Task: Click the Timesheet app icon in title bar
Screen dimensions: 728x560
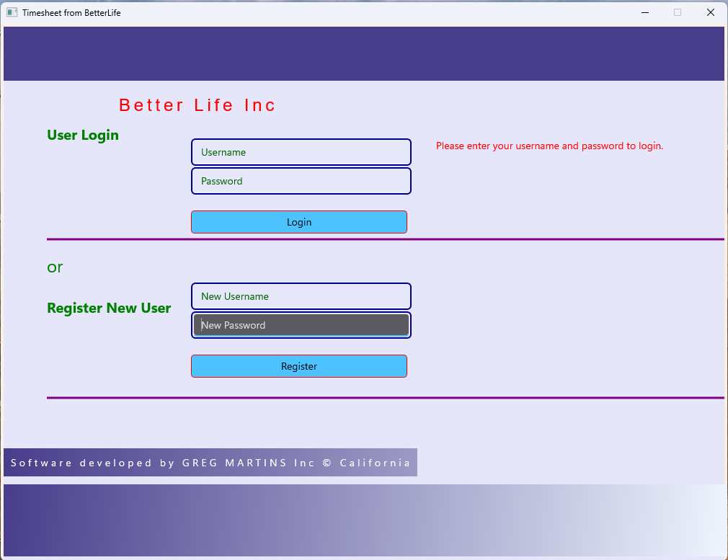Action: 12,12
